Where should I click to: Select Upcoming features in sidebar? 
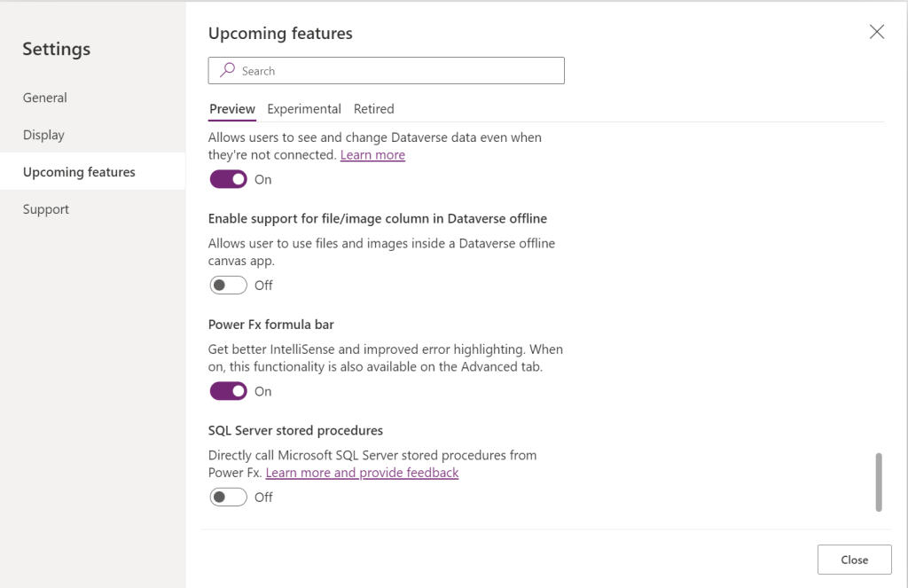click(92, 171)
